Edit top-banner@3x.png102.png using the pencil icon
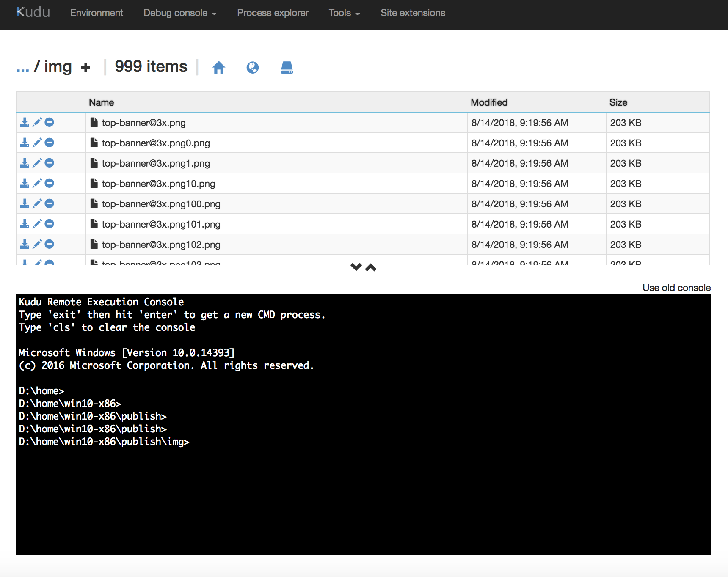 pos(37,244)
